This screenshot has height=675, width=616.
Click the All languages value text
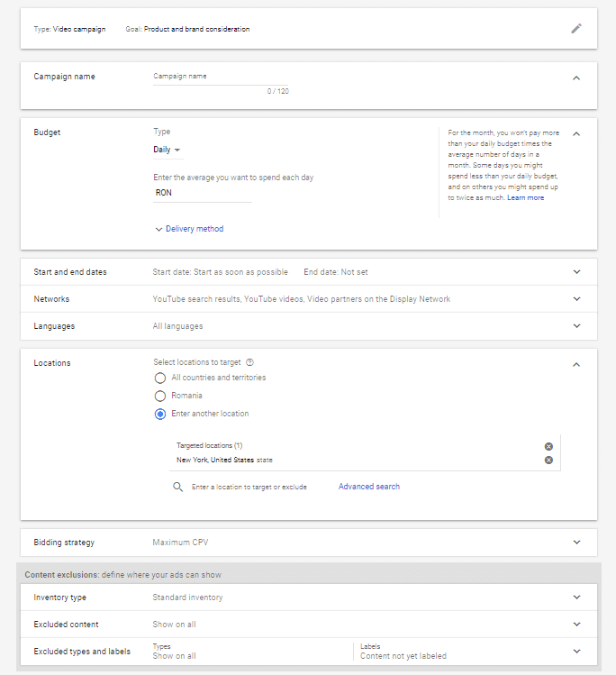(177, 326)
